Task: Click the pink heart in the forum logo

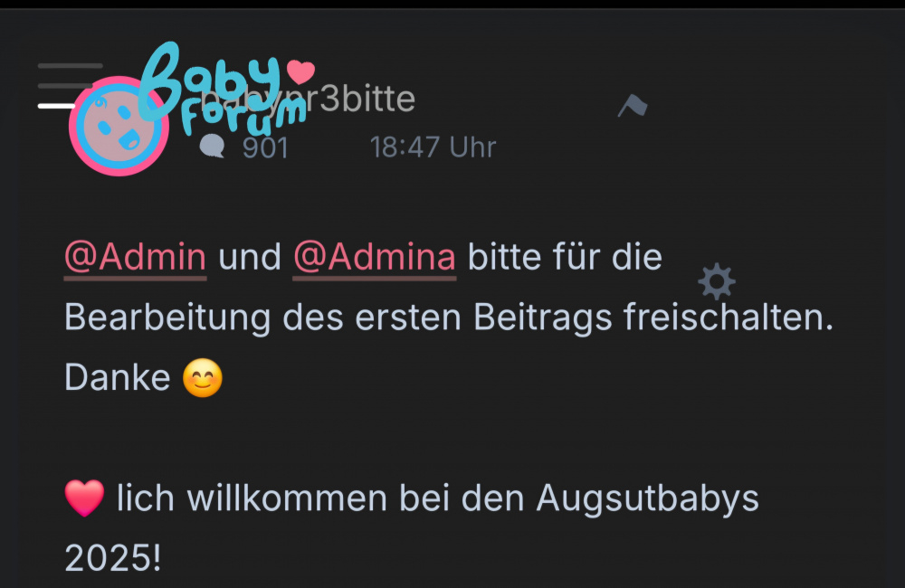Action: [300, 71]
